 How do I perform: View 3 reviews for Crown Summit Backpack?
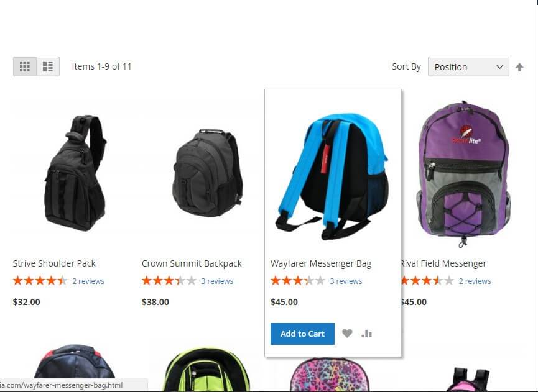[x=217, y=281]
